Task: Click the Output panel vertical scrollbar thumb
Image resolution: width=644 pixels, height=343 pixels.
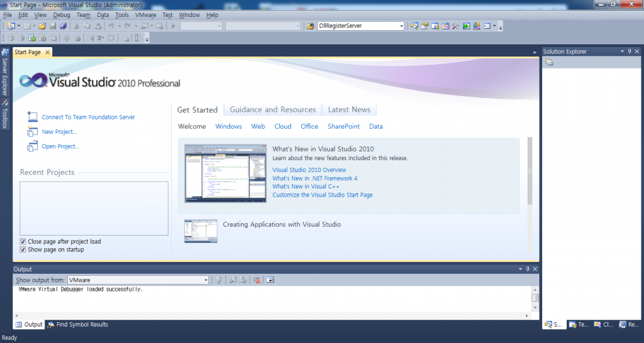Action: click(x=535, y=298)
